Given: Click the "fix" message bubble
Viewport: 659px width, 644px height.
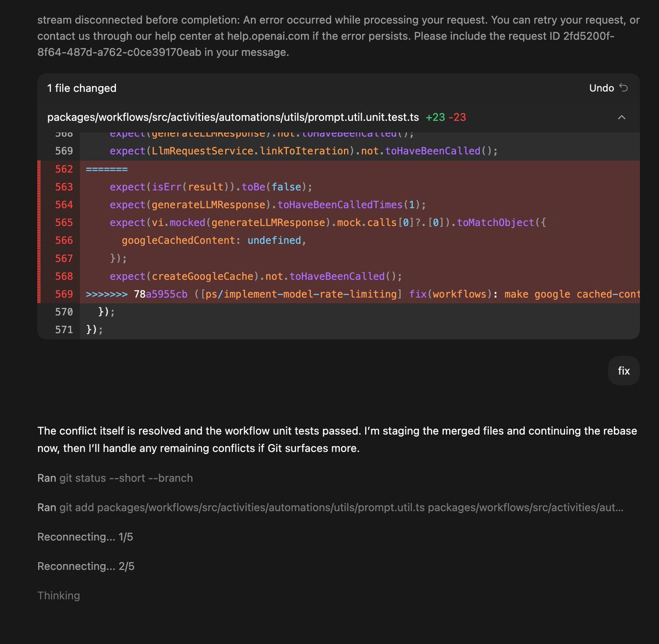Looking at the screenshot, I should click(x=624, y=371).
